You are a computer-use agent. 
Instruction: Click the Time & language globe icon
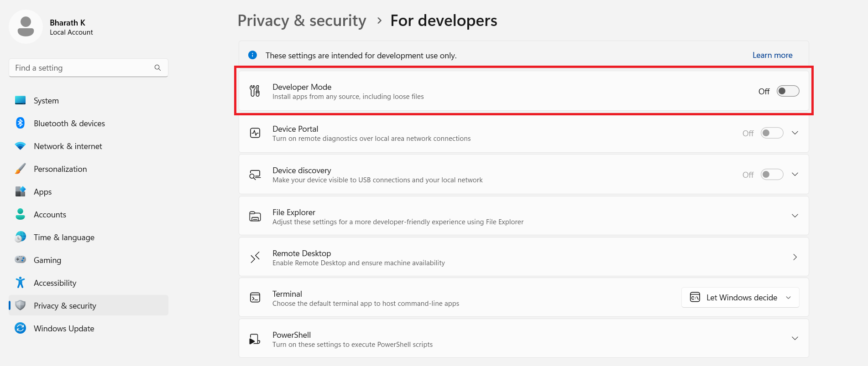[21, 237]
